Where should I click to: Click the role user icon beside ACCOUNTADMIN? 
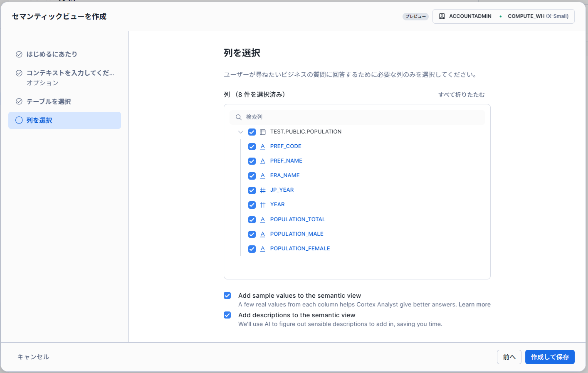click(442, 16)
